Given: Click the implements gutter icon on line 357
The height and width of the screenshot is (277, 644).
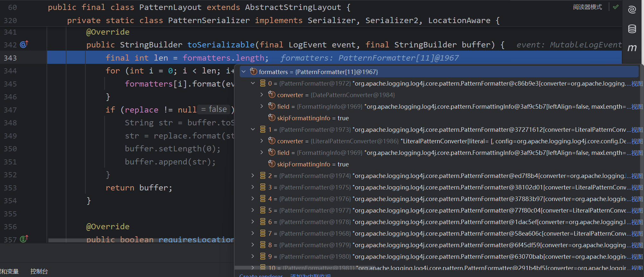Looking at the screenshot, I should pyautogui.click(x=24, y=239).
